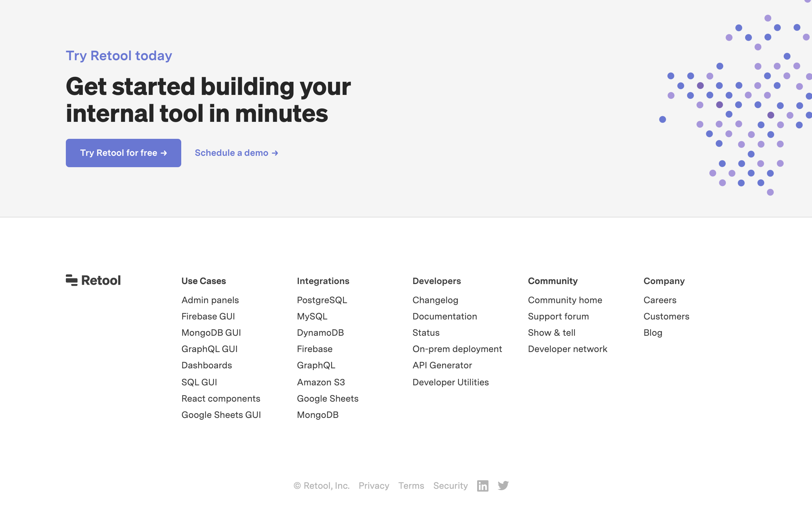The image size is (812, 510).
Task: Open the Admin panels use case
Action: click(x=210, y=300)
